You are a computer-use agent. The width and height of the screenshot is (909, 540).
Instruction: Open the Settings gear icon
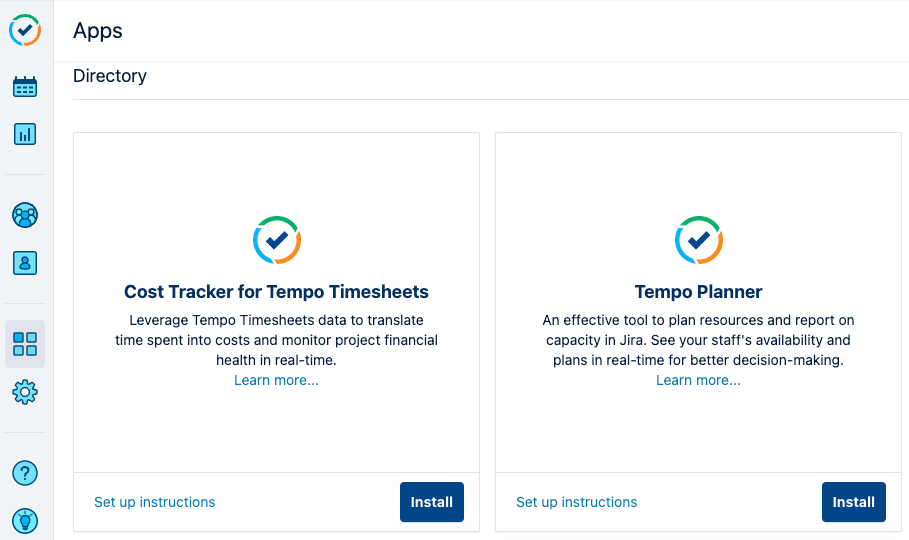[25, 392]
